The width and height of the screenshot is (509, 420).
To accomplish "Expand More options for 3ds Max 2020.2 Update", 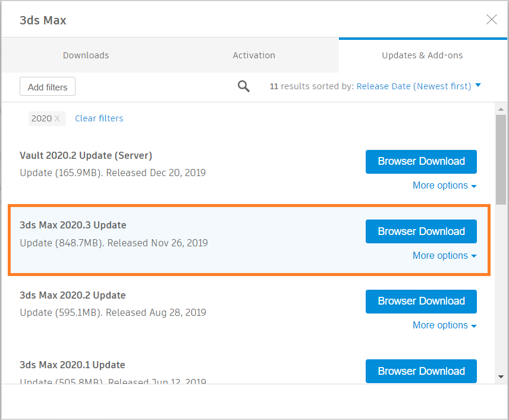I will 444,325.
